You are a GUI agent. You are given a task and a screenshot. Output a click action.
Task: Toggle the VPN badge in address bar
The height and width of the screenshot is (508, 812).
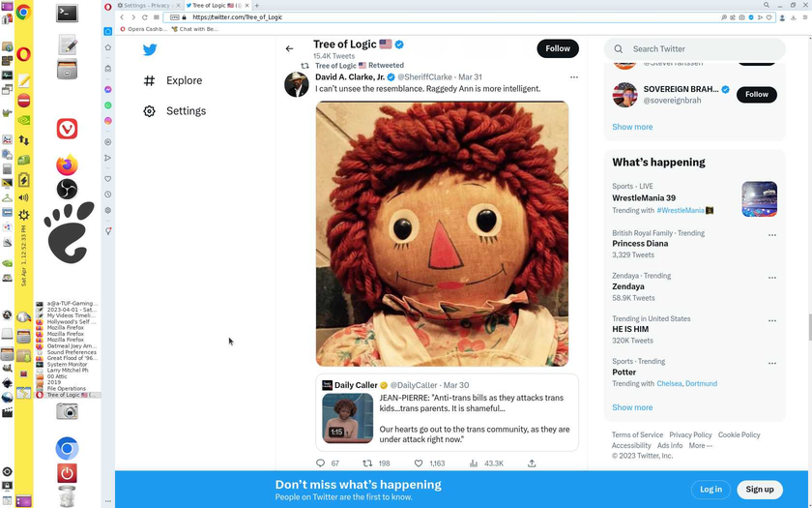[175, 17]
